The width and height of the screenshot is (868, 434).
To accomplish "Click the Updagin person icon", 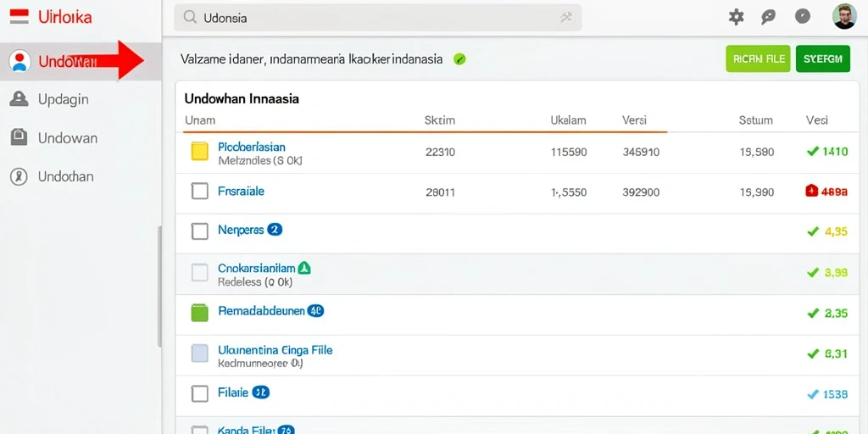I will (x=19, y=99).
